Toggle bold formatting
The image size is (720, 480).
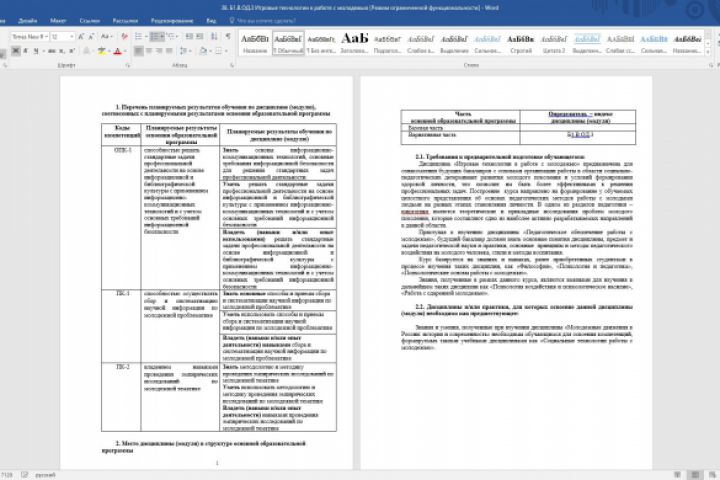coord(16,51)
